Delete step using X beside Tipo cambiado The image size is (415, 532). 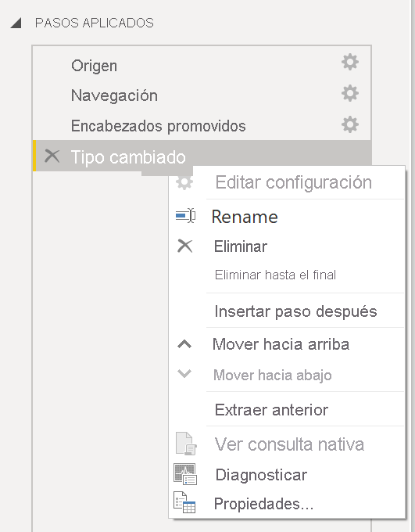(52, 156)
